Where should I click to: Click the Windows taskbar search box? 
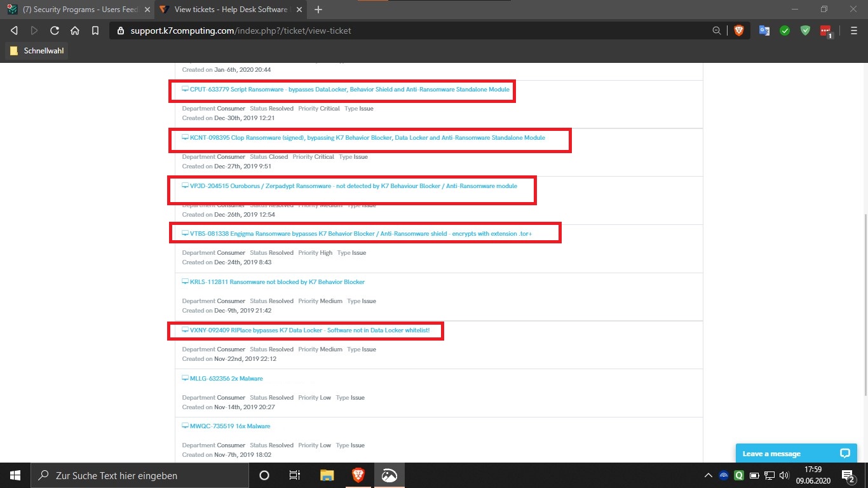(x=139, y=475)
